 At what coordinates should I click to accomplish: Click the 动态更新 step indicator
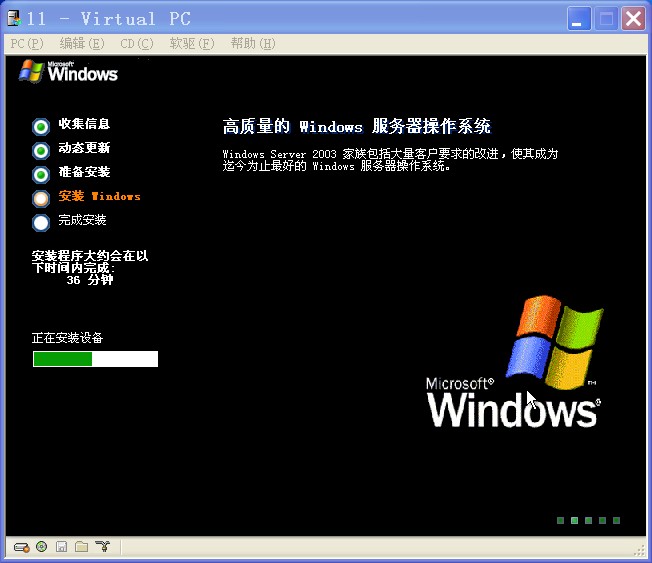click(x=41, y=151)
